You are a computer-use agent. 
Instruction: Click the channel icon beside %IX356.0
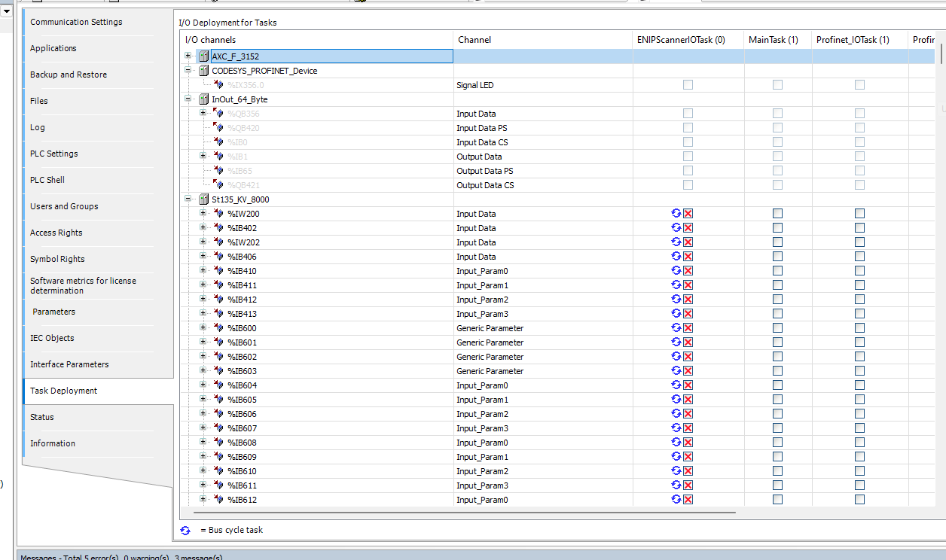[218, 85]
